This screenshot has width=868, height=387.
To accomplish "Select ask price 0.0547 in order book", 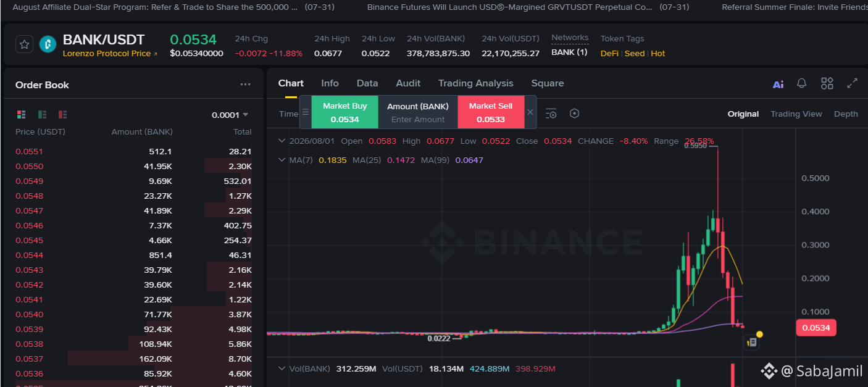I will [x=29, y=210].
